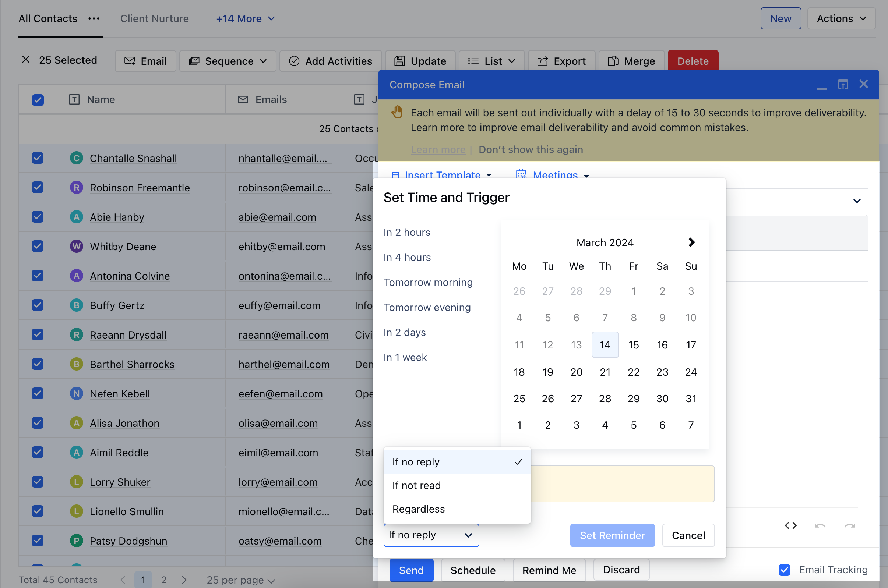Open All Contacts three-dot options
Viewport: 888px width, 588px height.
tap(94, 18)
